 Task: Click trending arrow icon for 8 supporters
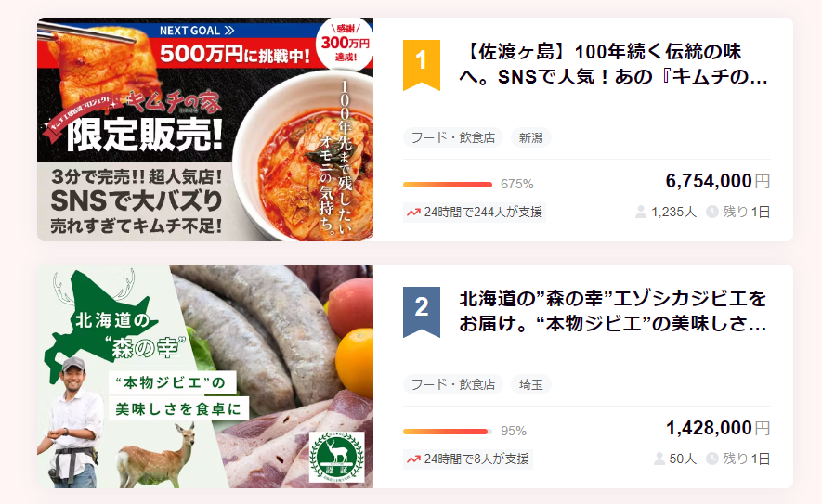click(x=413, y=459)
